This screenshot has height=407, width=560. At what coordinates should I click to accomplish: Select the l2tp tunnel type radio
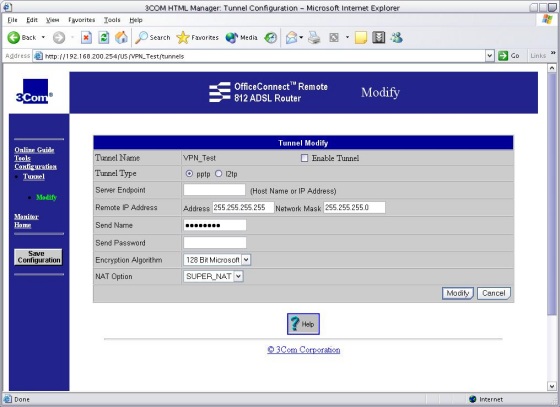(x=218, y=174)
